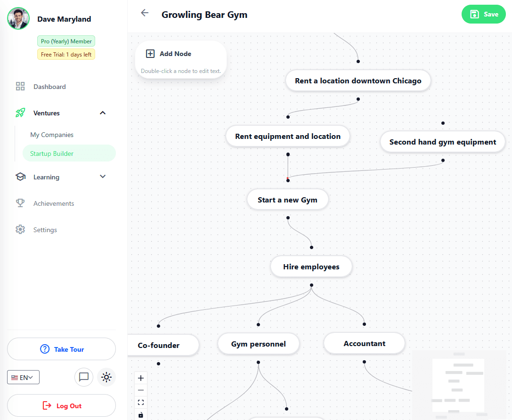Click the fit-view icon in canvas controls

[141, 402]
